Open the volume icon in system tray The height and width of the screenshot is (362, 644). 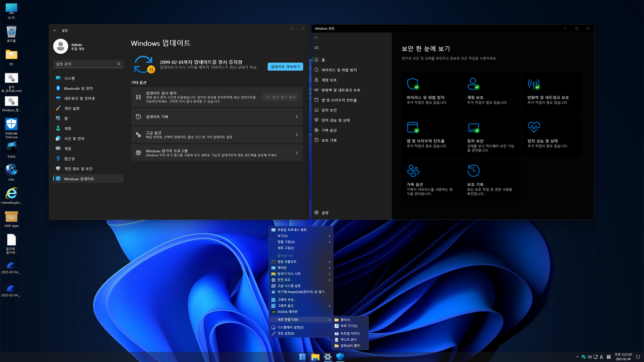(x=589, y=357)
